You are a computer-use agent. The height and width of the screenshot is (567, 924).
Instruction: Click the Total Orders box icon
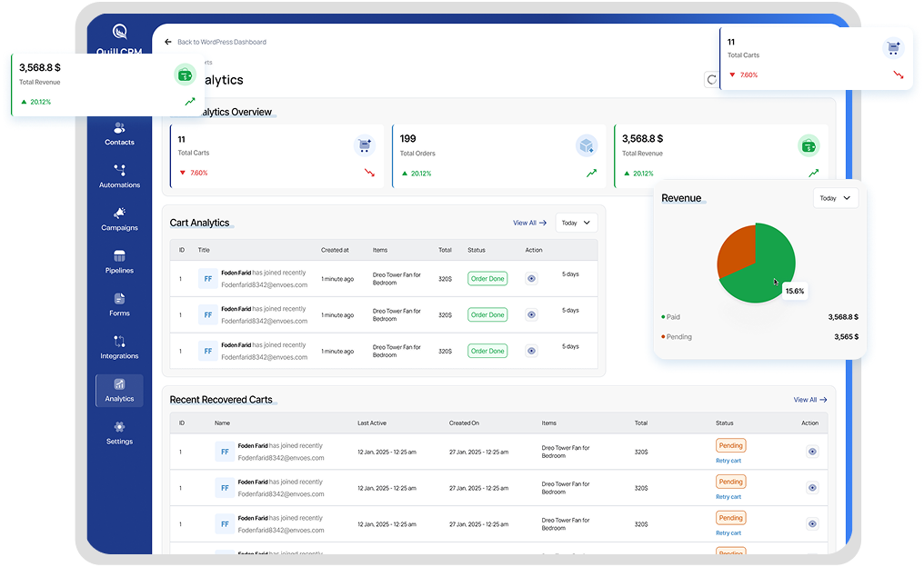pyautogui.click(x=587, y=145)
